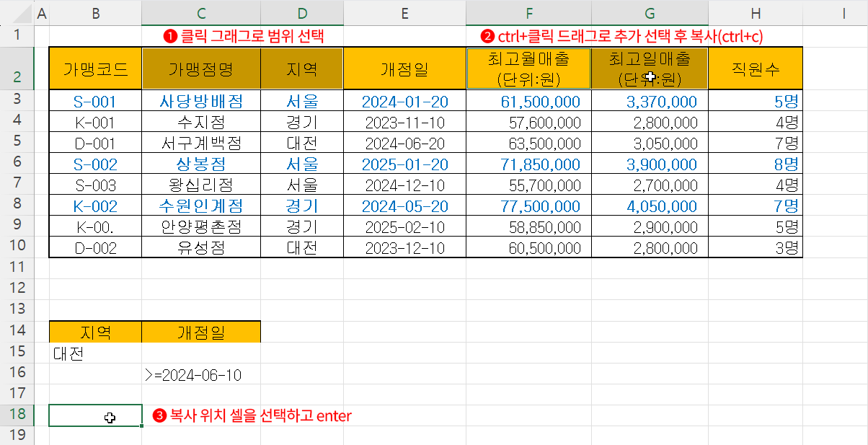Click the 가맹코드 header cell

point(96,69)
